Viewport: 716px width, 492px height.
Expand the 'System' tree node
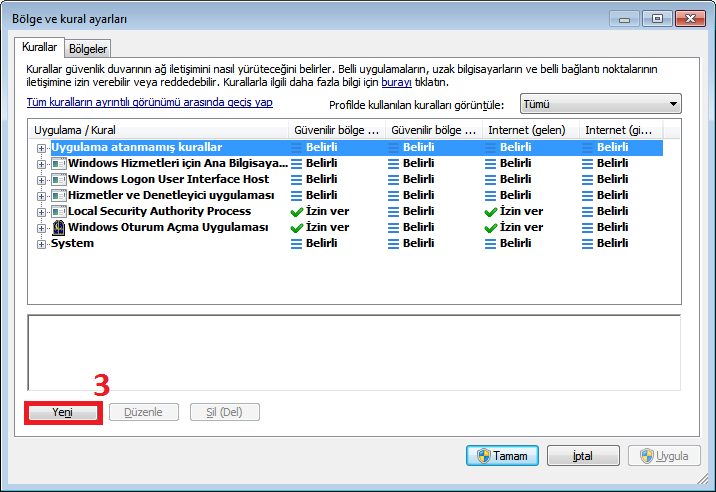pyautogui.click(x=41, y=244)
